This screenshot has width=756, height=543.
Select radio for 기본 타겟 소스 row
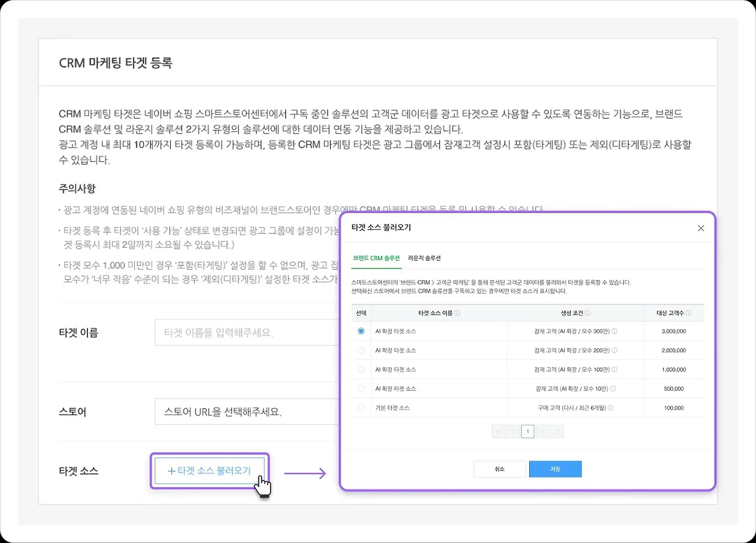pos(361,408)
